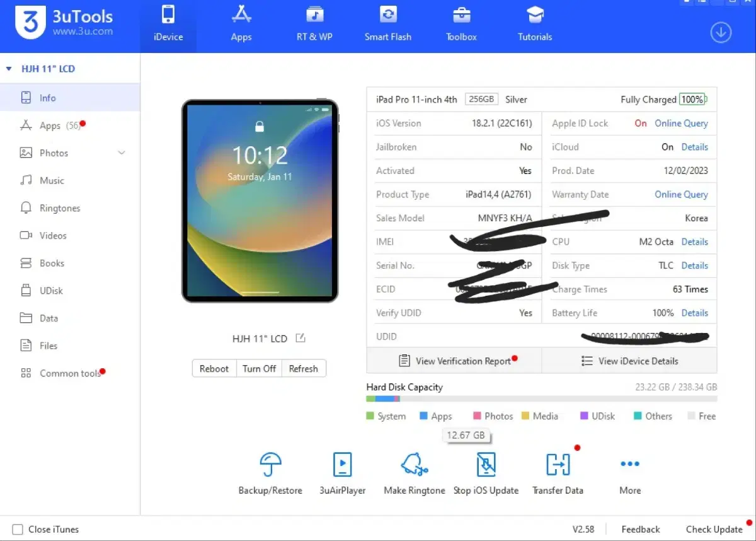Click View iDevice Details
This screenshot has height=541, width=756.
(629, 361)
